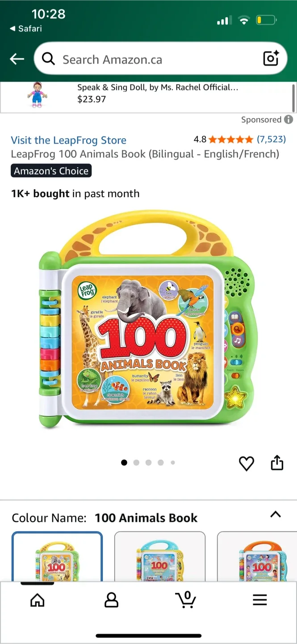This screenshot has width=297, height=644.
Task: Select the 100 Animals Book variant
Action: (57, 557)
